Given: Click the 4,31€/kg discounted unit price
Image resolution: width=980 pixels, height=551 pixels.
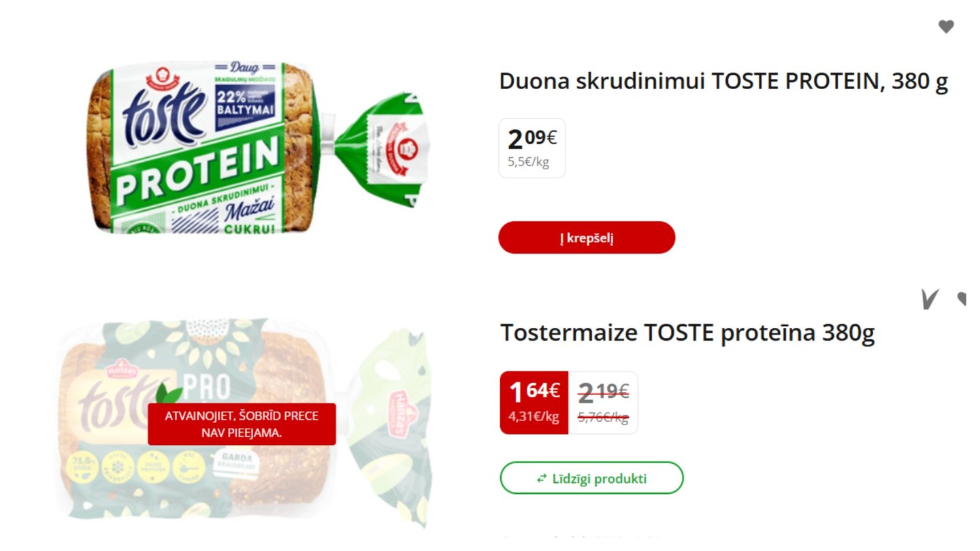Looking at the screenshot, I should tap(534, 416).
